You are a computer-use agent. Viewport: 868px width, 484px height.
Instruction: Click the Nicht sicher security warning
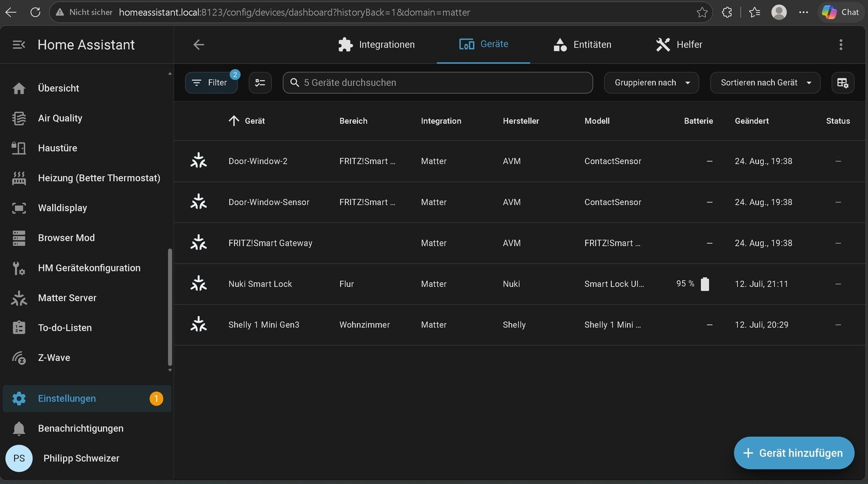pos(84,12)
